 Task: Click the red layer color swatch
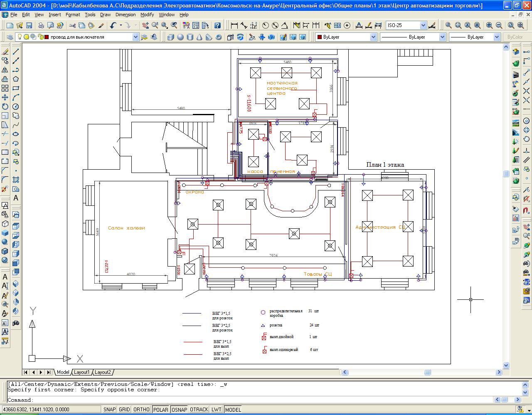[x=47, y=37]
